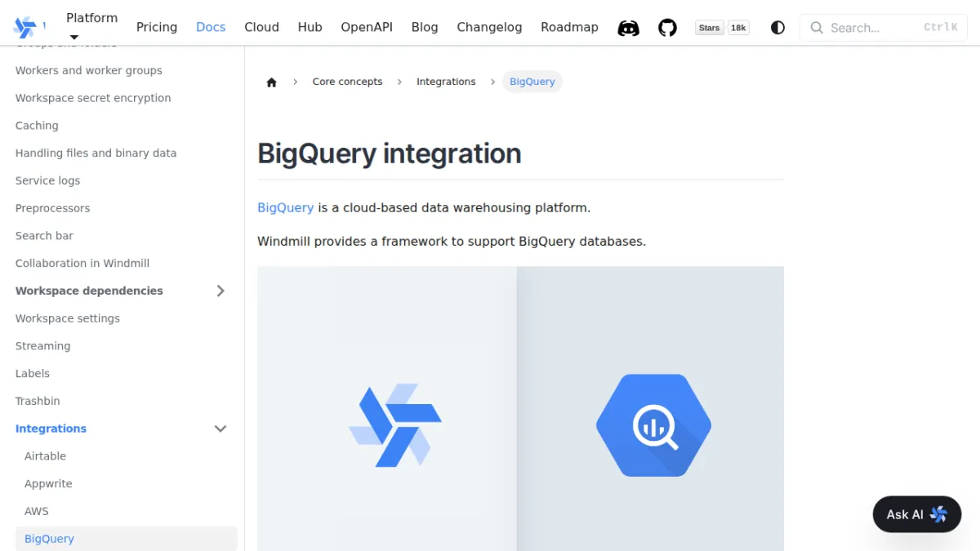Image resolution: width=980 pixels, height=551 pixels.
Task: Navigate to OpenAPI
Action: coord(367,27)
